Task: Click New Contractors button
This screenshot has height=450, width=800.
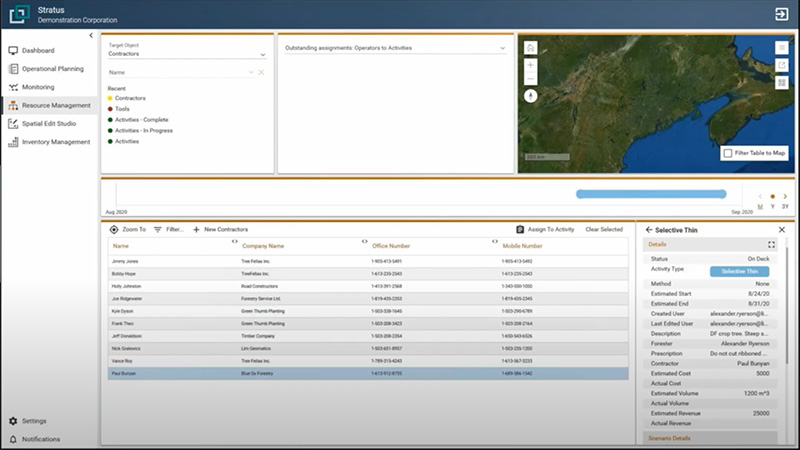Action: [220, 230]
